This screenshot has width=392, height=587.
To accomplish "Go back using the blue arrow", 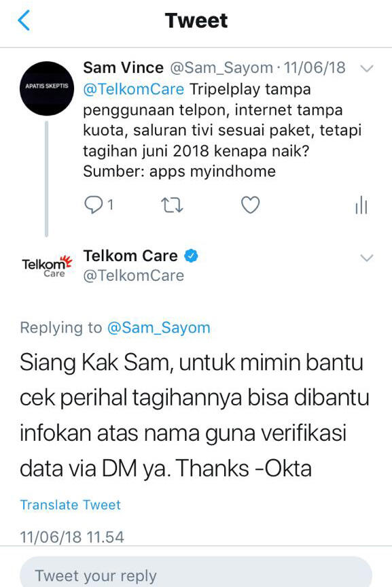I will (x=24, y=20).
